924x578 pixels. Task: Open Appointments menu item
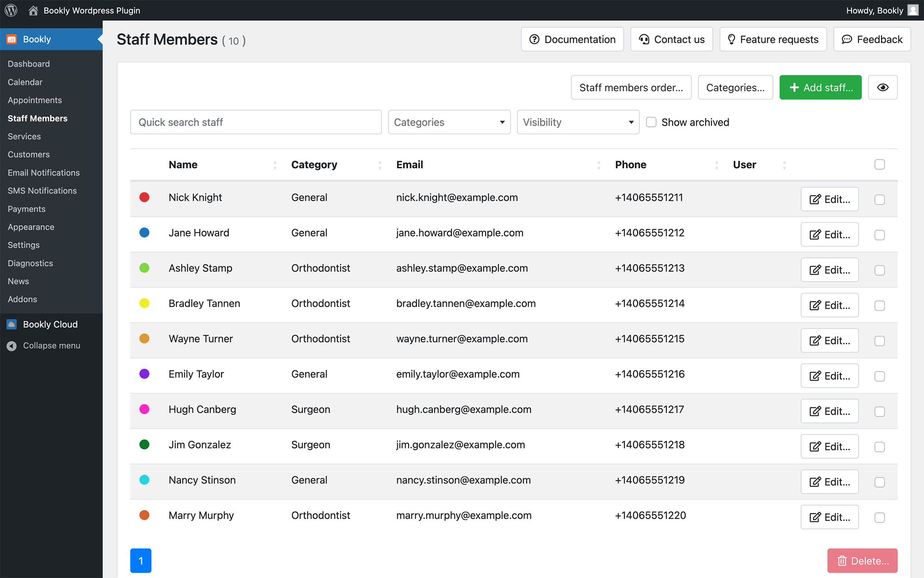click(x=35, y=100)
